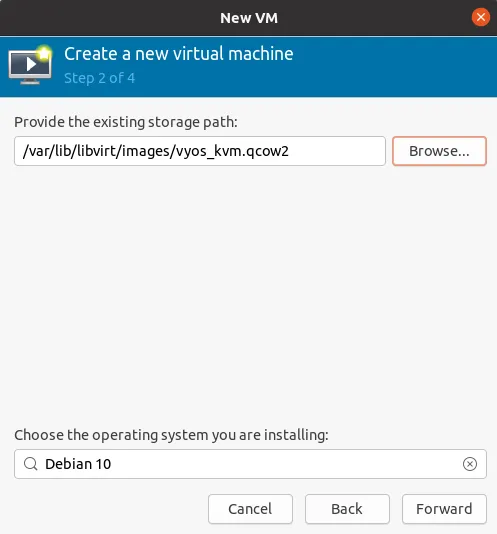Click the virtual machine monitor icon
Screen dimensions: 497x534
click(30, 65)
